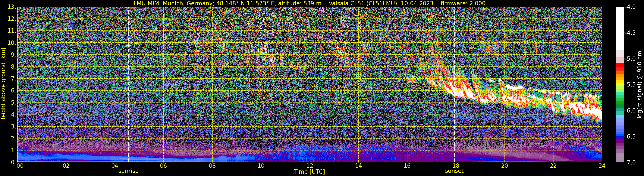Click the yellow segment of the colorbar
The width and height of the screenshot is (644, 176).
coord(620,82)
